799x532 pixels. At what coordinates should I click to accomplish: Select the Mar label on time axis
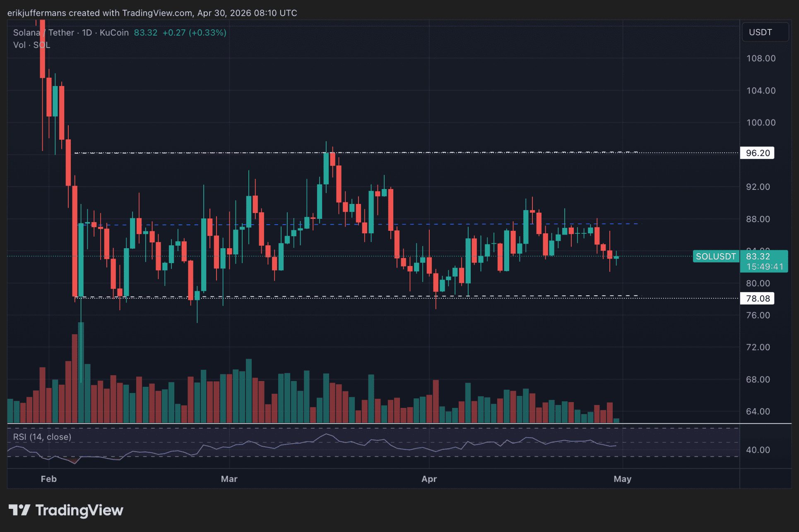(x=229, y=479)
